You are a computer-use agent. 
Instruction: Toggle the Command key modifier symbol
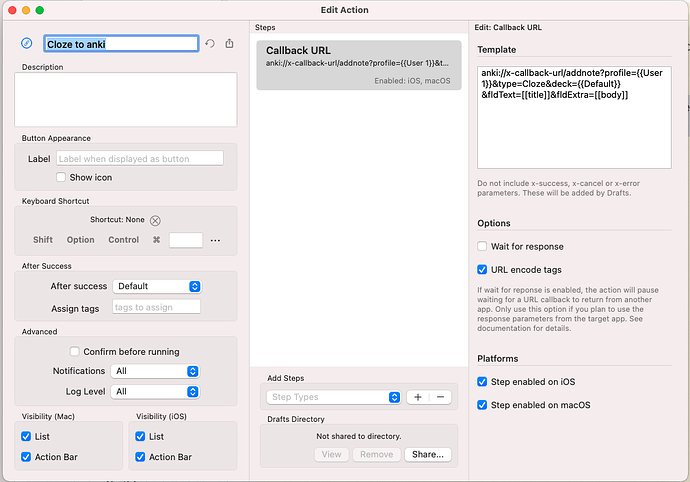click(156, 240)
